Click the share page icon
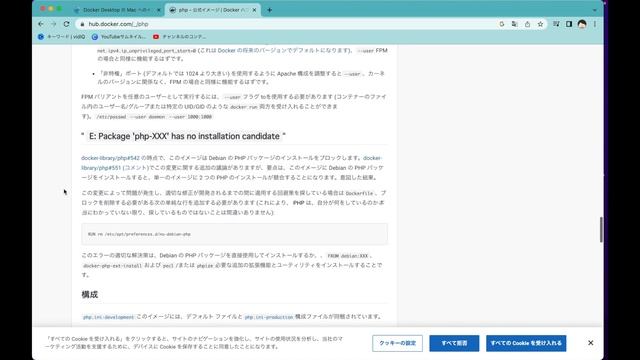The height and width of the screenshot is (360, 640). pyautogui.click(x=527, y=24)
